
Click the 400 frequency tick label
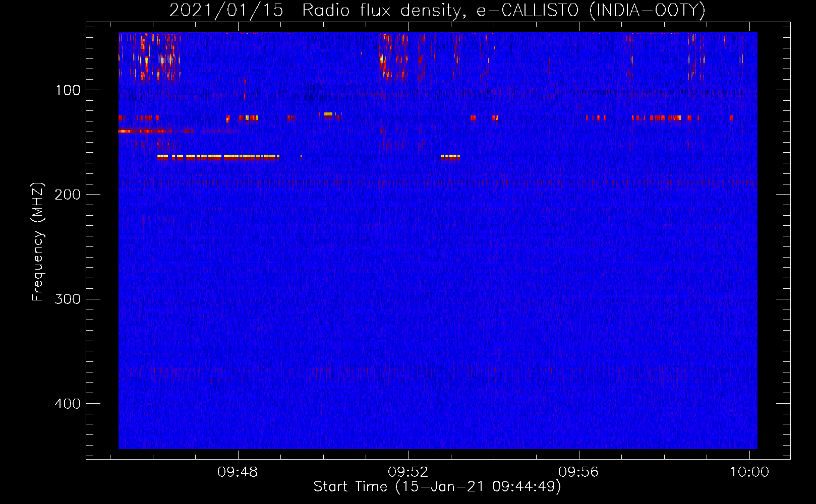coord(68,404)
